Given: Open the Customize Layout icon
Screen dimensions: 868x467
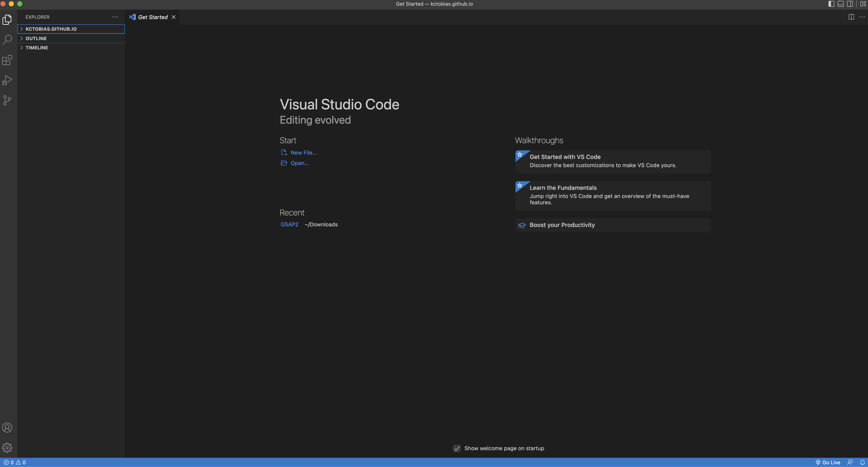Looking at the screenshot, I should tap(863, 4).
